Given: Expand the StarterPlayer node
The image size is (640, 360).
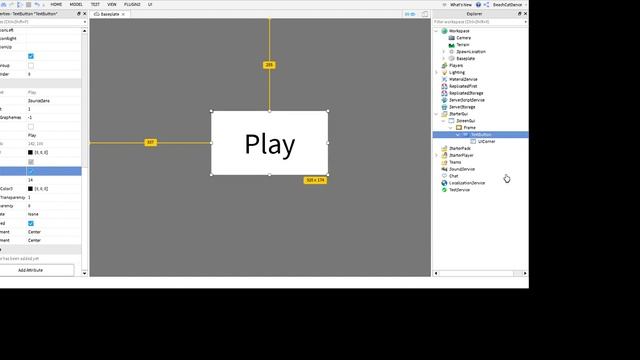Looking at the screenshot, I should [436, 156].
